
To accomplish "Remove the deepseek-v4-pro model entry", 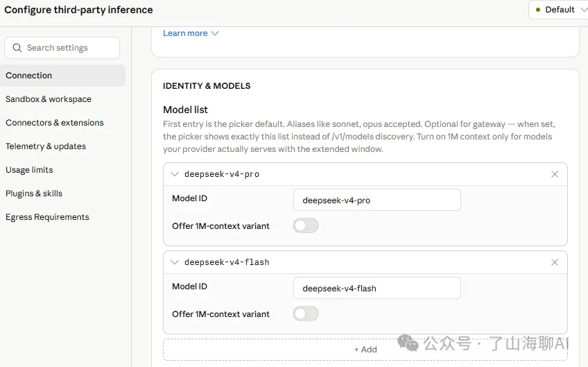I will pos(555,174).
